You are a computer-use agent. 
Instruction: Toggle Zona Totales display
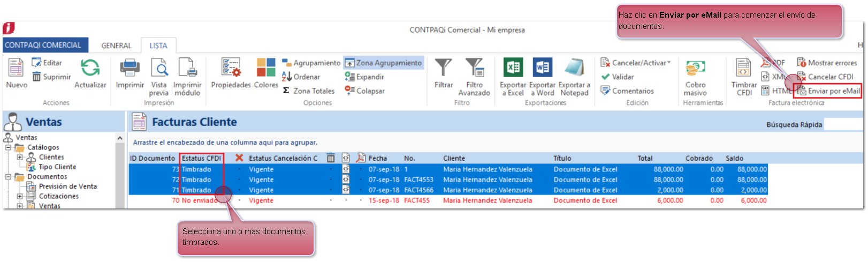coord(308,91)
